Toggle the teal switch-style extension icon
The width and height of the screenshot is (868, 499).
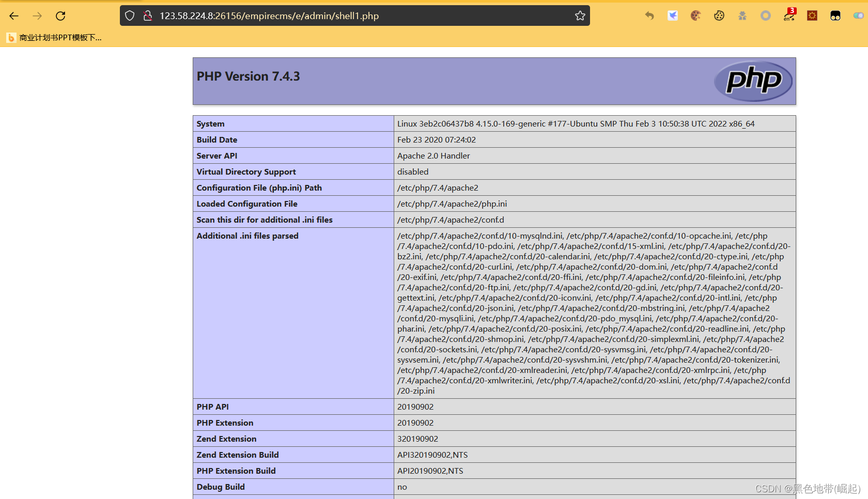point(858,15)
